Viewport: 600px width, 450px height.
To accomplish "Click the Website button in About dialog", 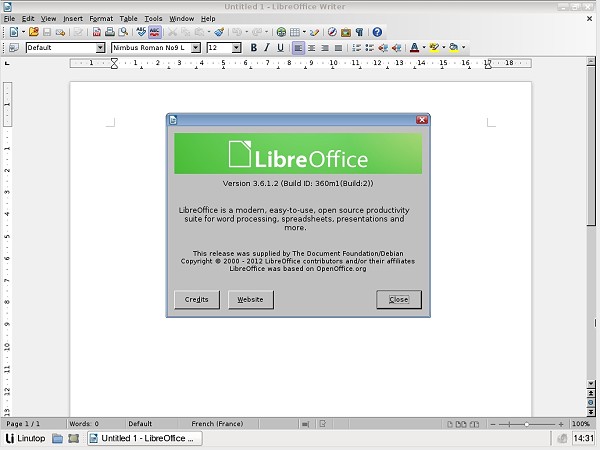I will [251, 299].
